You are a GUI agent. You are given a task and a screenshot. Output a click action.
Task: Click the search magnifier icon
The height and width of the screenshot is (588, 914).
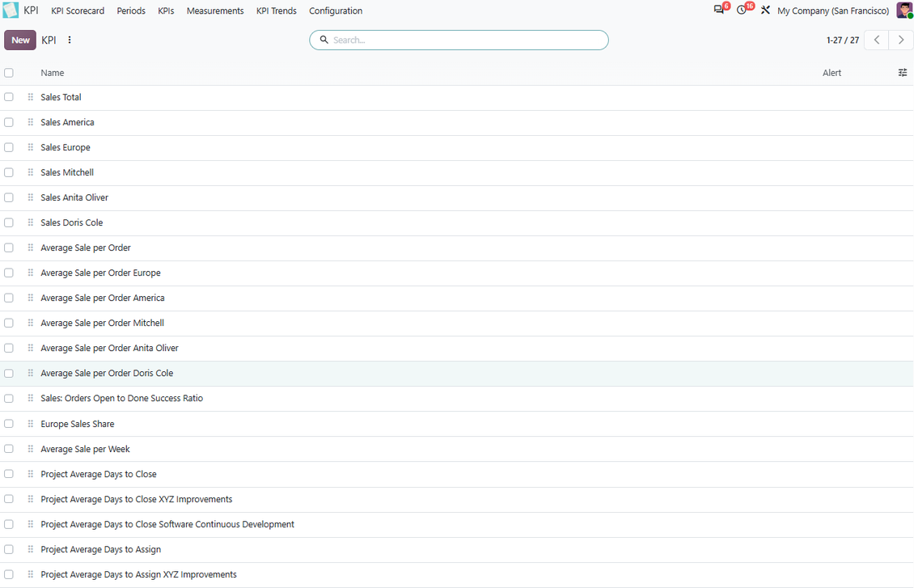(324, 40)
